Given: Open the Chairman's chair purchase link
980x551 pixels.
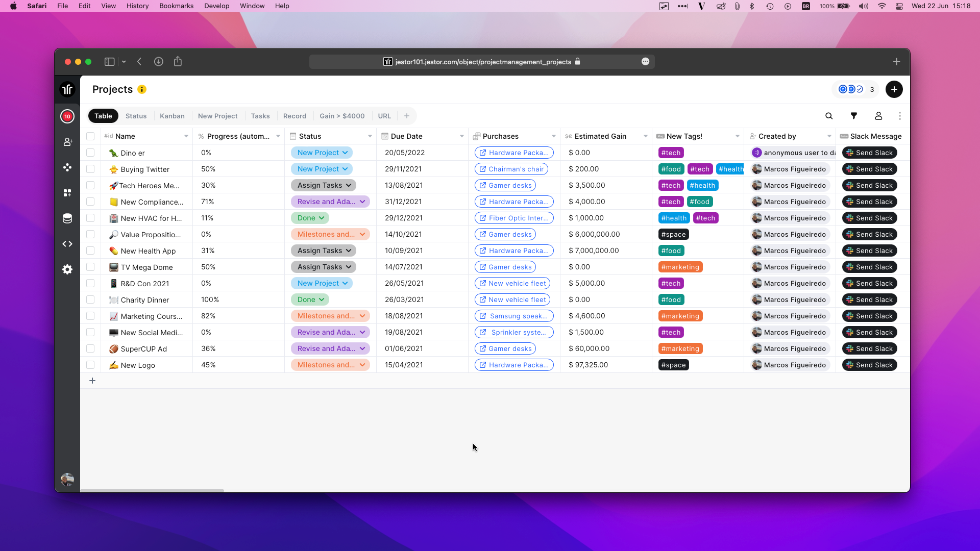Looking at the screenshot, I should pos(511,169).
